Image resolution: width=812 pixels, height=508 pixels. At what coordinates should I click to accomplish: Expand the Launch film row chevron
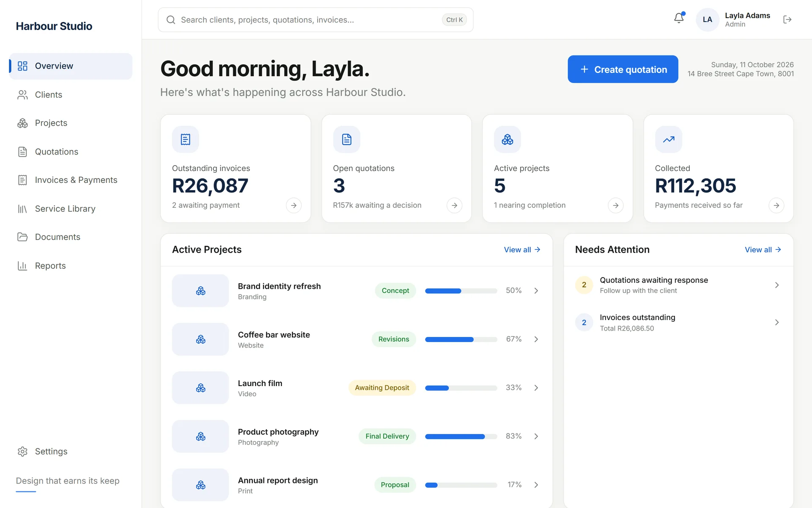536,388
